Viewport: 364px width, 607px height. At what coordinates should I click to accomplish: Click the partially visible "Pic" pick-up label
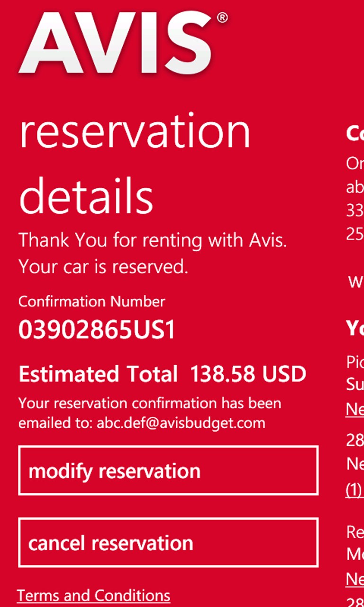(x=355, y=363)
